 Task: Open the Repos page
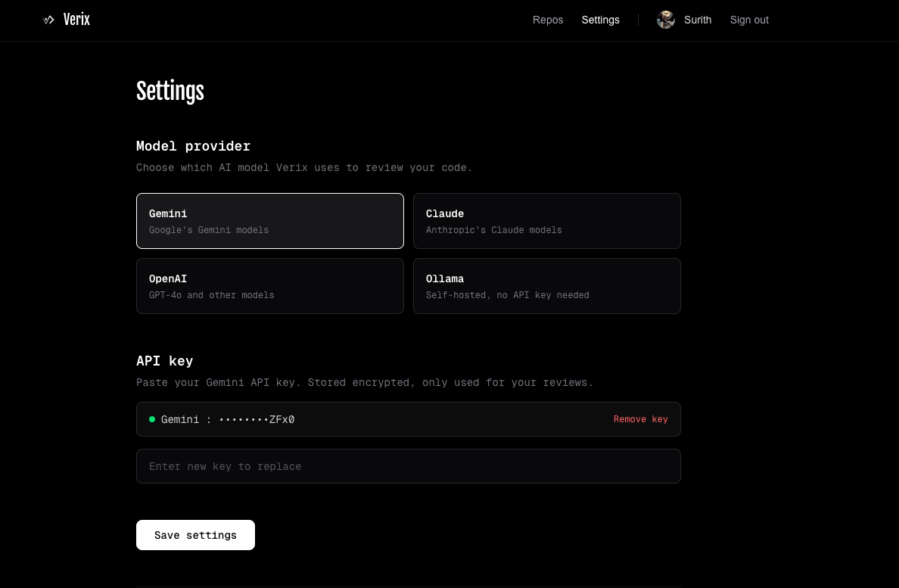pyautogui.click(x=548, y=20)
